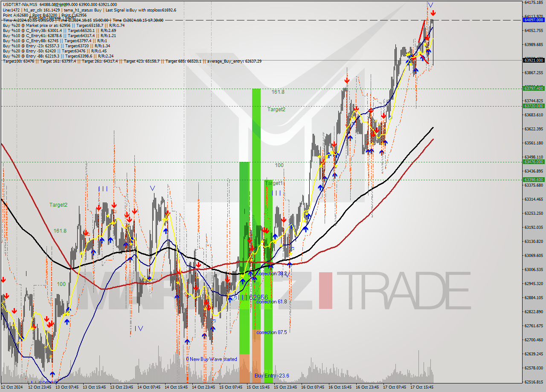The width and height of the screenshot is (546, 392).
Task: Click the 'correction 61.8' annotation
Action: point(272,302)
